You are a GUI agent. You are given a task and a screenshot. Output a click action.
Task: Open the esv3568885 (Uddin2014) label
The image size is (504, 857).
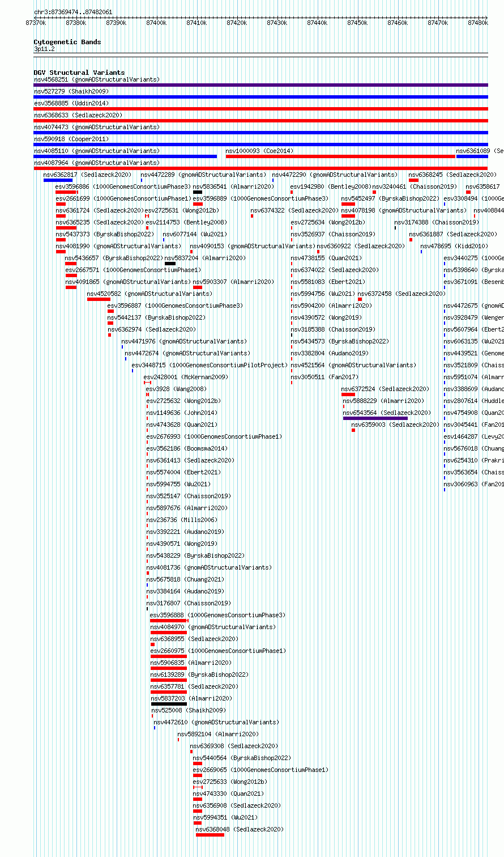point(71,103)
